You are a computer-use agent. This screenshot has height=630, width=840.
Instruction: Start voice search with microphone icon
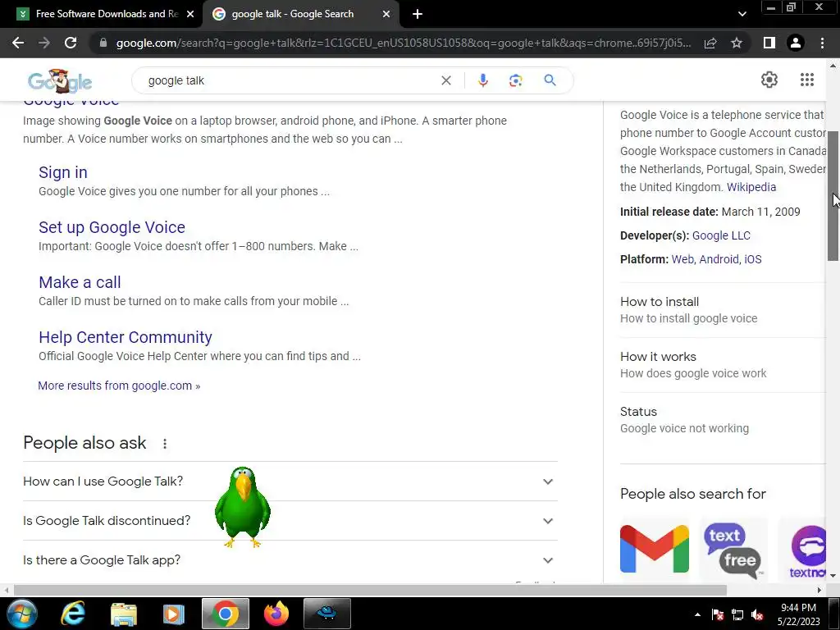pos(482,80)
